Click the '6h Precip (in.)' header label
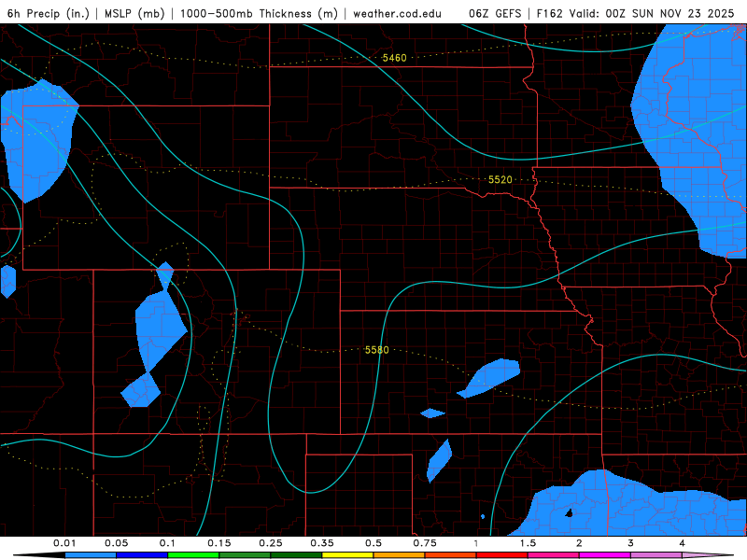The width and height of the screenshot is (747, 560). [49, 13]
